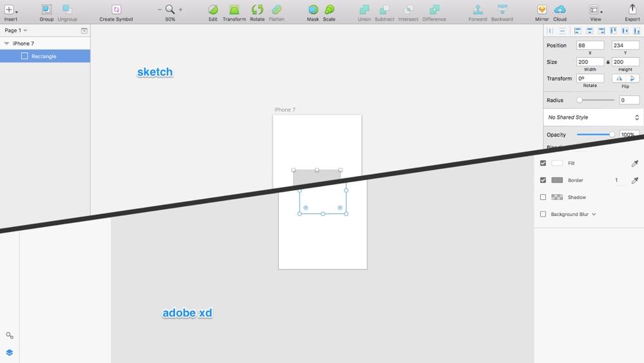Move layer Forward

click(478, 10)
